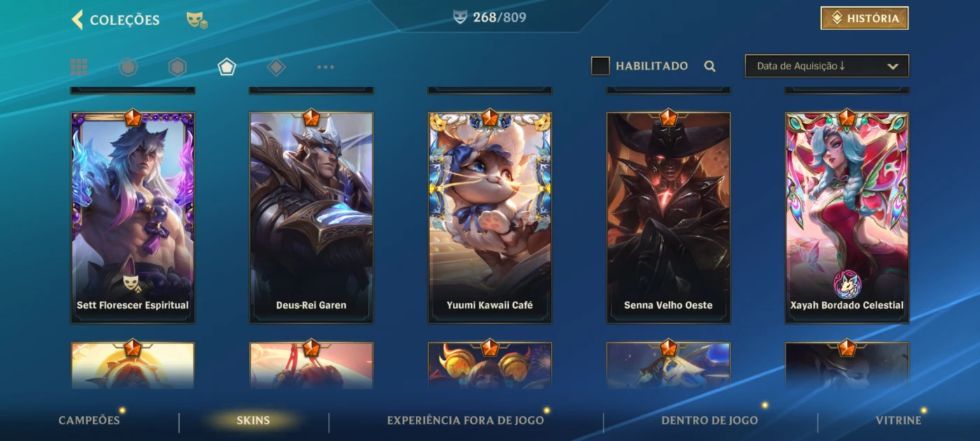
Task: Open the Yuumi Kawaii Café skin card
Action: tap(490, 217)
